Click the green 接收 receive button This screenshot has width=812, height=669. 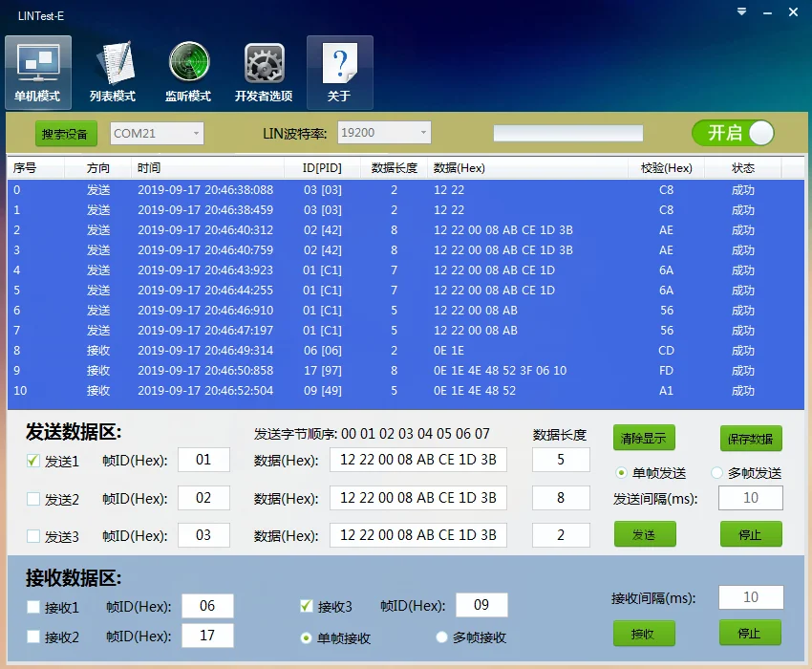point(644,633)
